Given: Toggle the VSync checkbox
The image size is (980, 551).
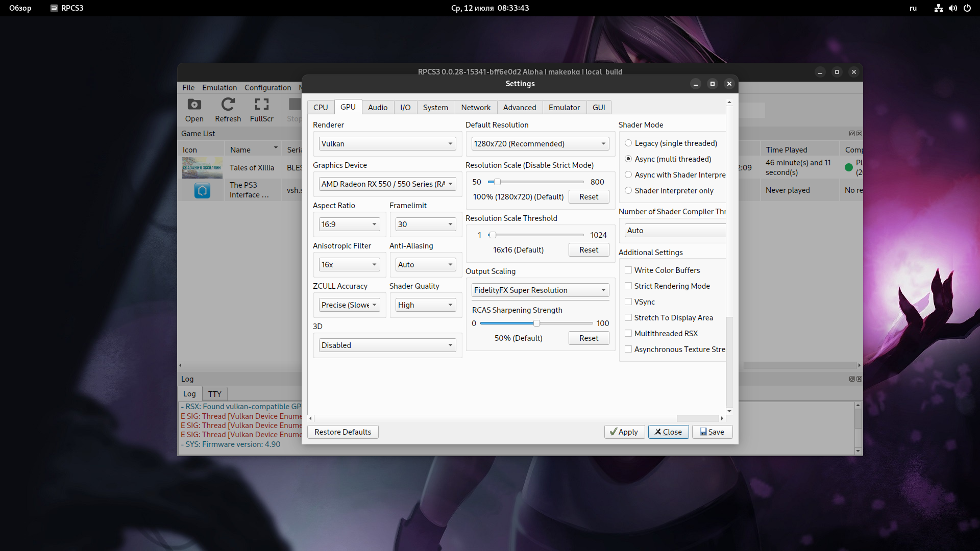Looking at the screenshot, I should pos(628,302).
